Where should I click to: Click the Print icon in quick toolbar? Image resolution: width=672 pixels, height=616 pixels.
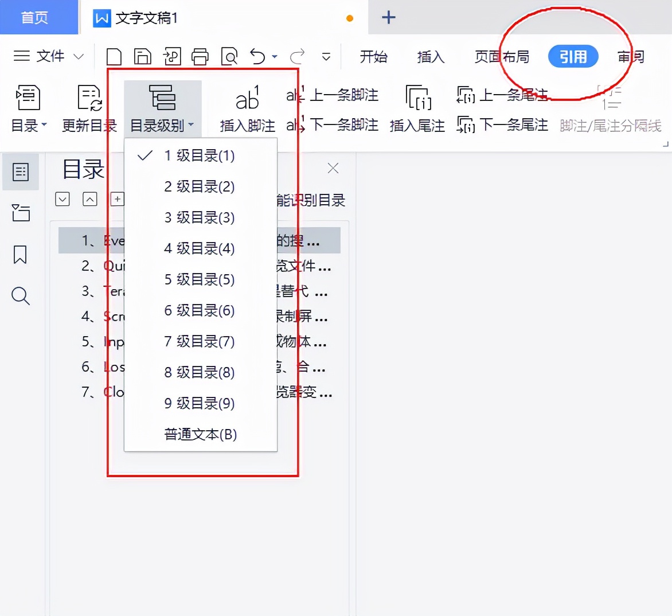201,56
